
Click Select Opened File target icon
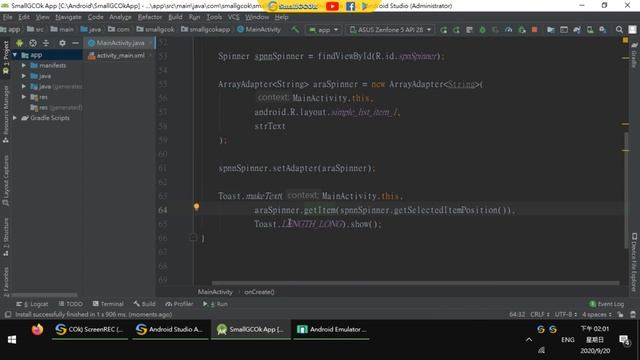click(33, 43)
